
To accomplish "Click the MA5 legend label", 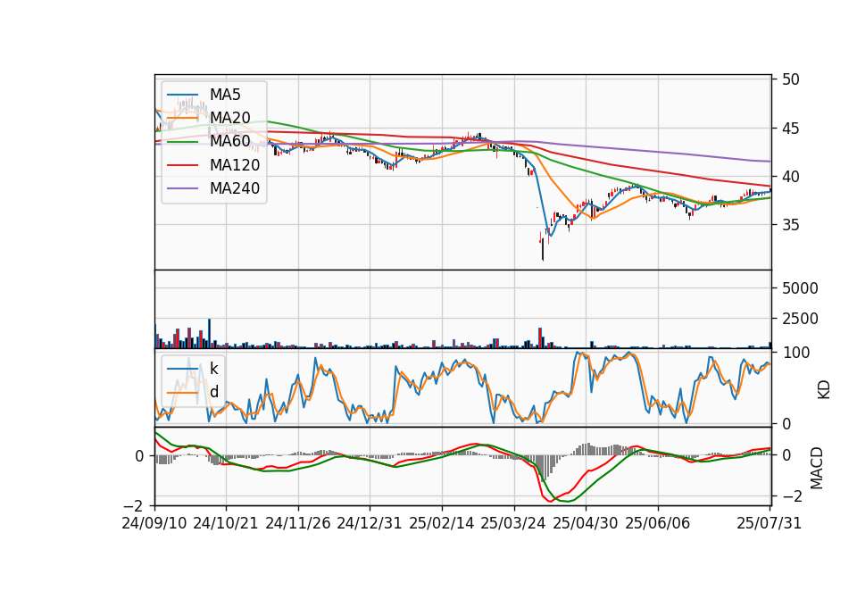I will (225, 95).
